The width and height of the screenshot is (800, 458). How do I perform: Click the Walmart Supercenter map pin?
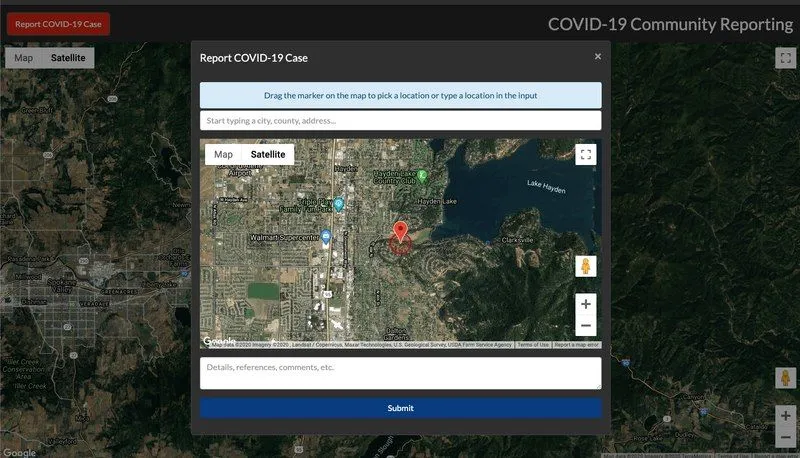[326, 238]
